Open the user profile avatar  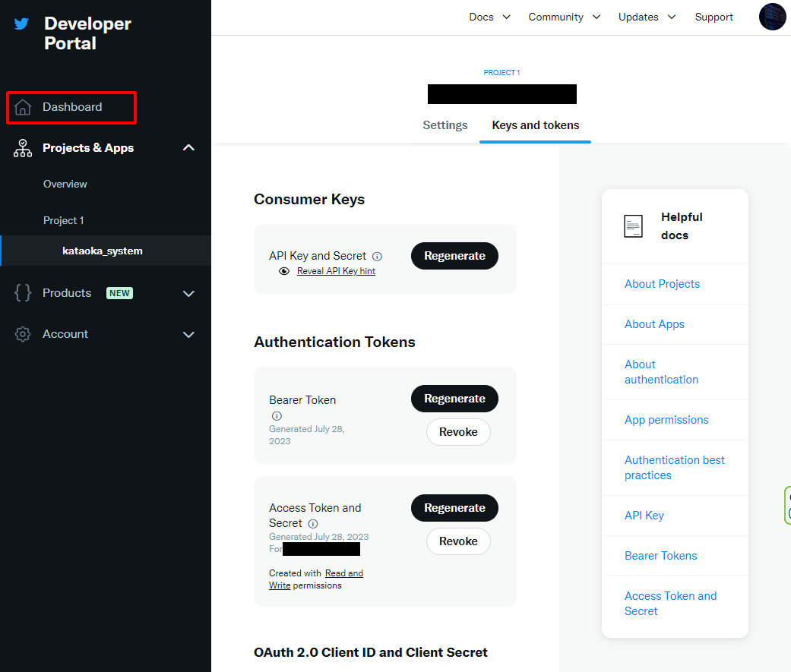772,17
